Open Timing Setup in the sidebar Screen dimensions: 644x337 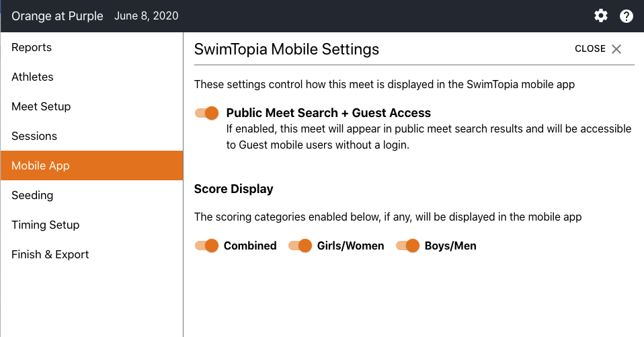(45, 225)
